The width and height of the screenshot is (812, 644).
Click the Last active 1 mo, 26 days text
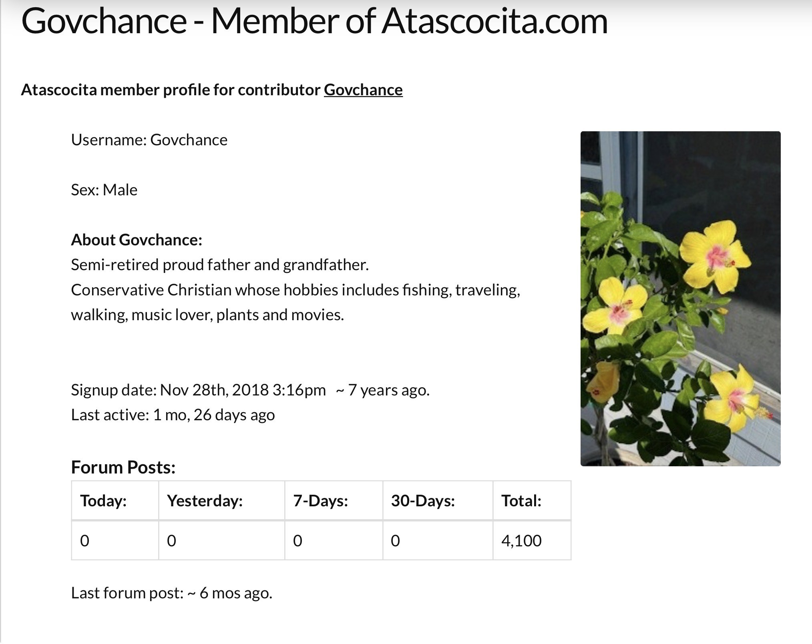[173, 415]
